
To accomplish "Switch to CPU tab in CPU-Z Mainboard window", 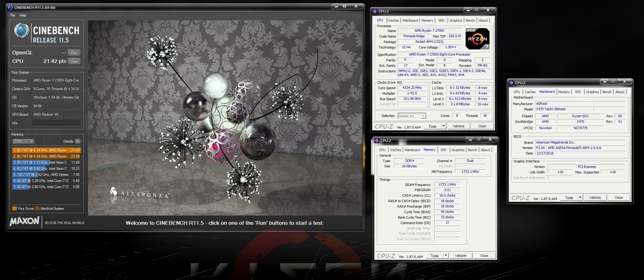I will pyautogui.click(x=517, y=92).
